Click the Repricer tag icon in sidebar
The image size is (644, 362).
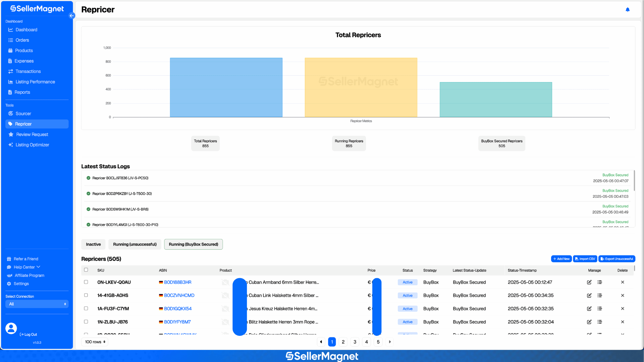click(10, 124)
